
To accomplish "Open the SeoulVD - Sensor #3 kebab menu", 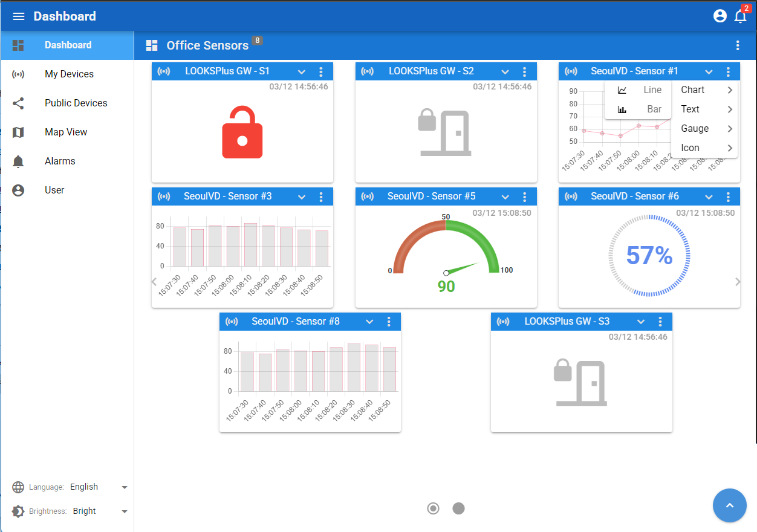I will pyautogui.click(x=321, y=196).
